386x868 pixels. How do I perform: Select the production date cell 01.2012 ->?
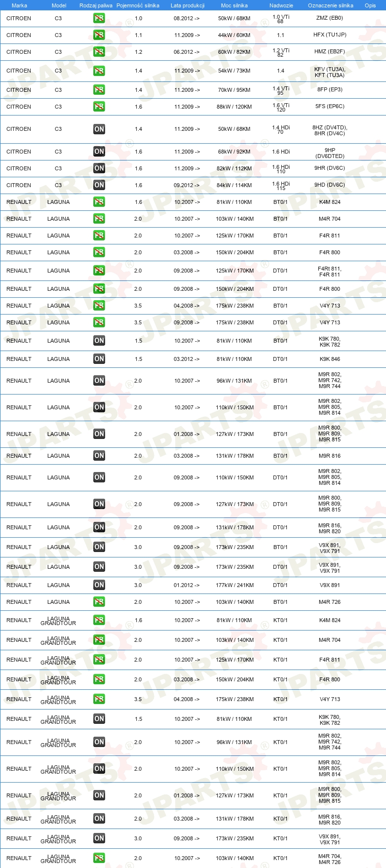click(x=187, y=585)
